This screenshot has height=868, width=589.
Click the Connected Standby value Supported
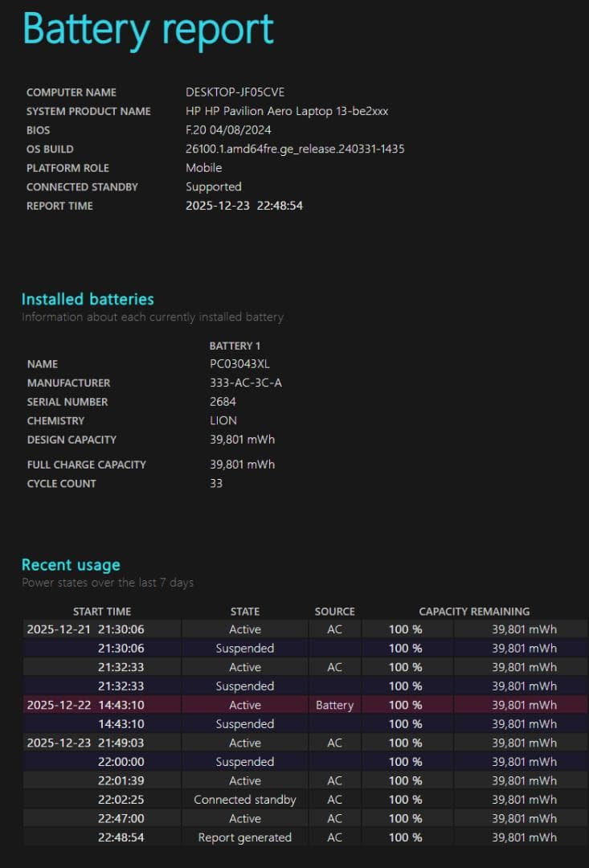pyautogui.click(x=212, y=186)
